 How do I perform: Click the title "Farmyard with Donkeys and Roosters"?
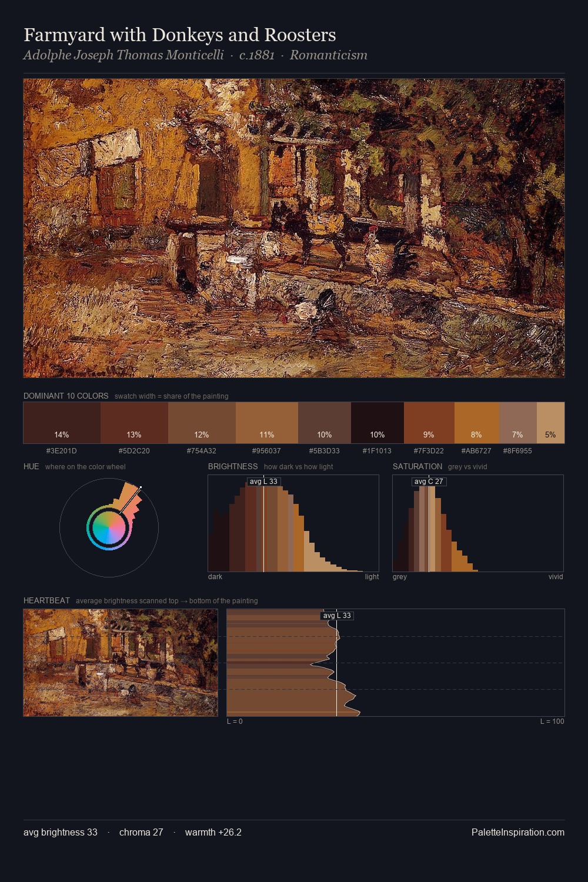(x=180, y=35)
